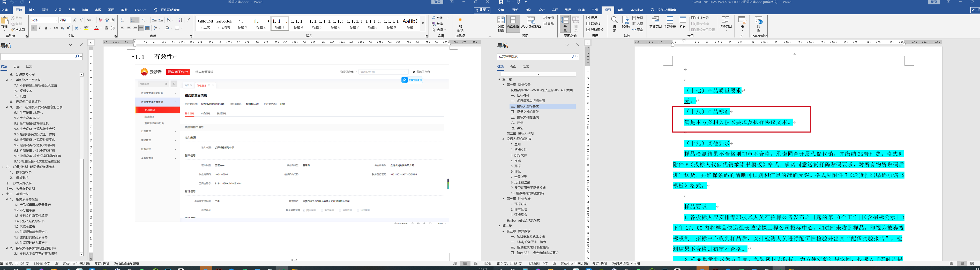The height and width of the screenshot is (270, 980).
Task: Save the left Word document
Action: [4, 2]
